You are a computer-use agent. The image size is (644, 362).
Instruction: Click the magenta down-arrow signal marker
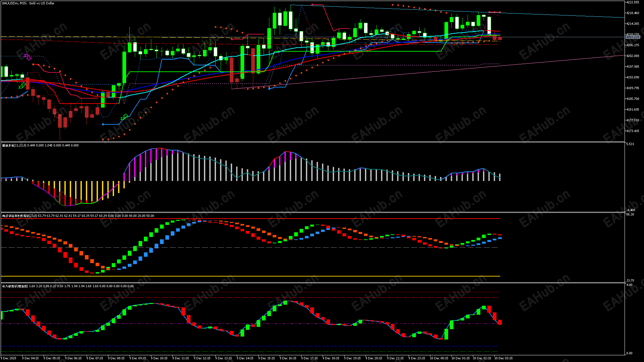click(28, 57)
